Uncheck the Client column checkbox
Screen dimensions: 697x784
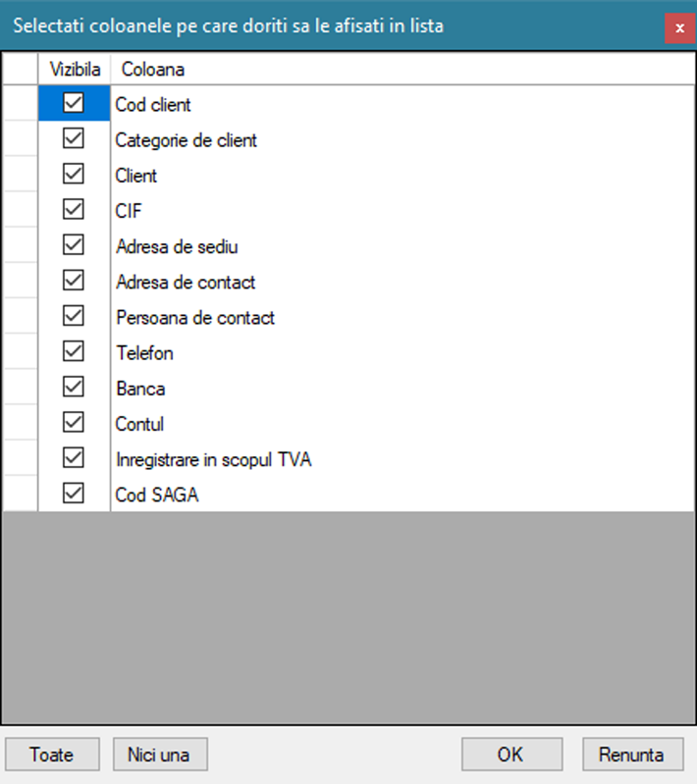pyautogui.click(x=74, y=174)
